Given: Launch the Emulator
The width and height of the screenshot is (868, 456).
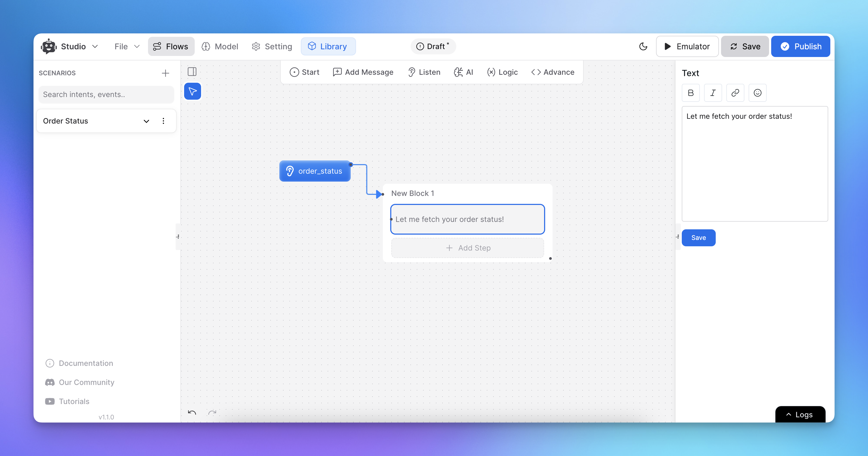Looking at the screenshot, I should (687, 46).
